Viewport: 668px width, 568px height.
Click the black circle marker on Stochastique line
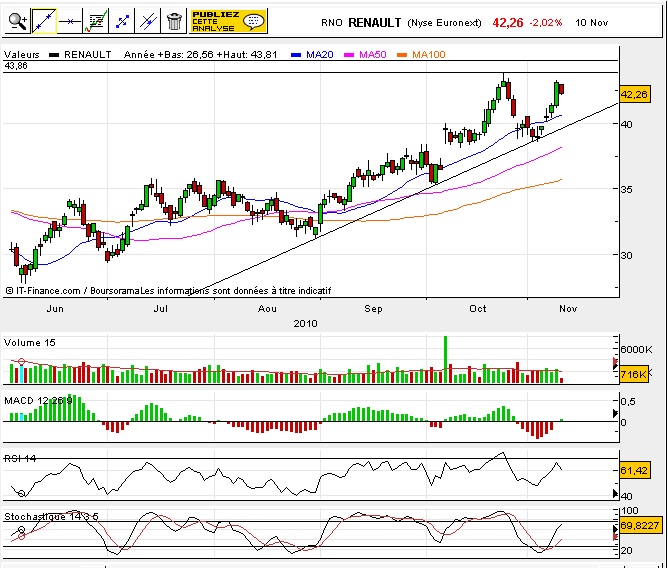coord(21,530)
